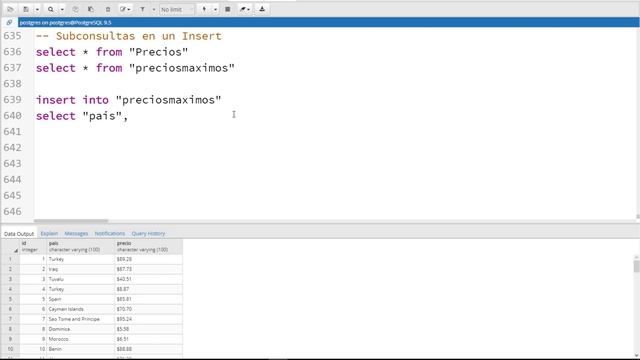Click the Sao Tome and Principe cell
The image size is (640, 360).
pyautogui.click(x=80, y=319)
